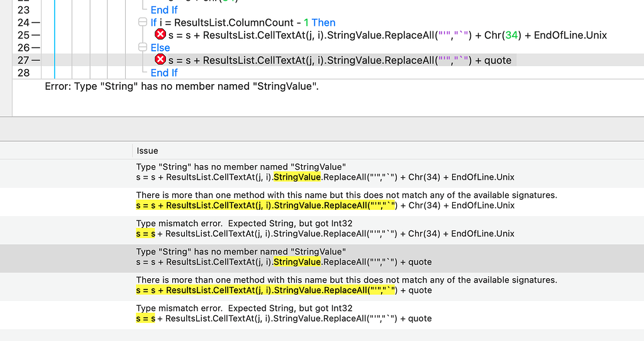The height and width of the screenshot is (341, 644).
Task: Click line number 26 in the gutter
Action: click(x=23, y=48)
